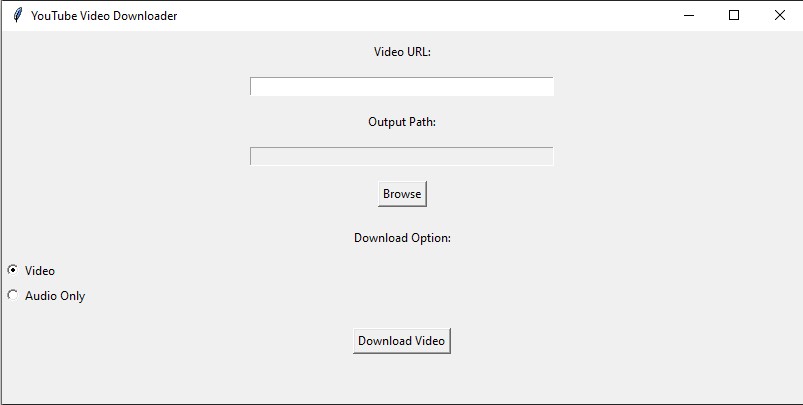Click blank space right of Browse button
Image resolution: width=803 pixels, height=405 pixels.
pyautogui.click(x=600, y=194)
